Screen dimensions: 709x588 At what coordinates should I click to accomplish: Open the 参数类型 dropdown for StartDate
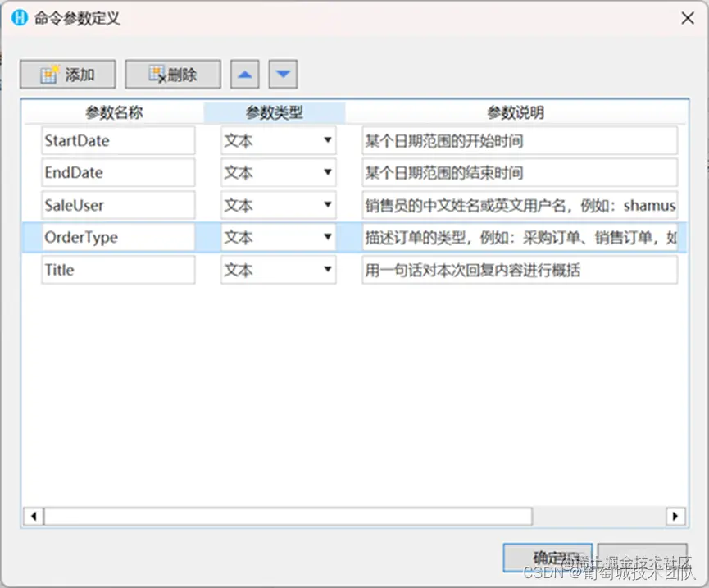coord(328,140)
